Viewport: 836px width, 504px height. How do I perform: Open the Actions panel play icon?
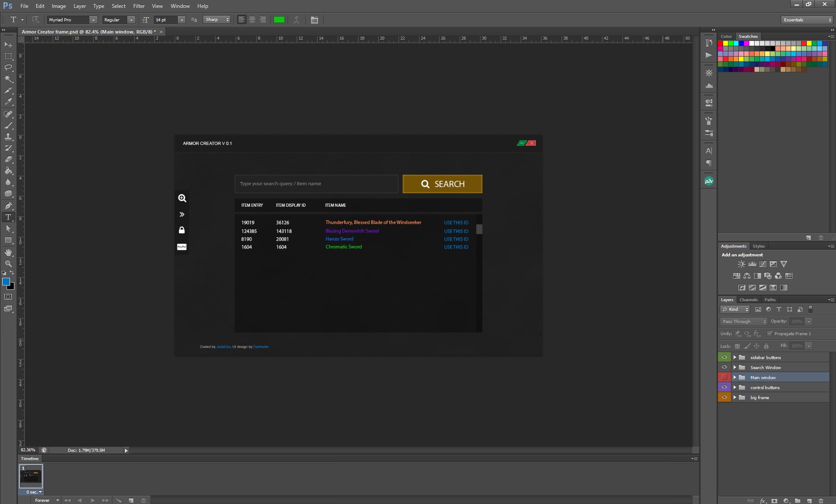coord(709,55)
